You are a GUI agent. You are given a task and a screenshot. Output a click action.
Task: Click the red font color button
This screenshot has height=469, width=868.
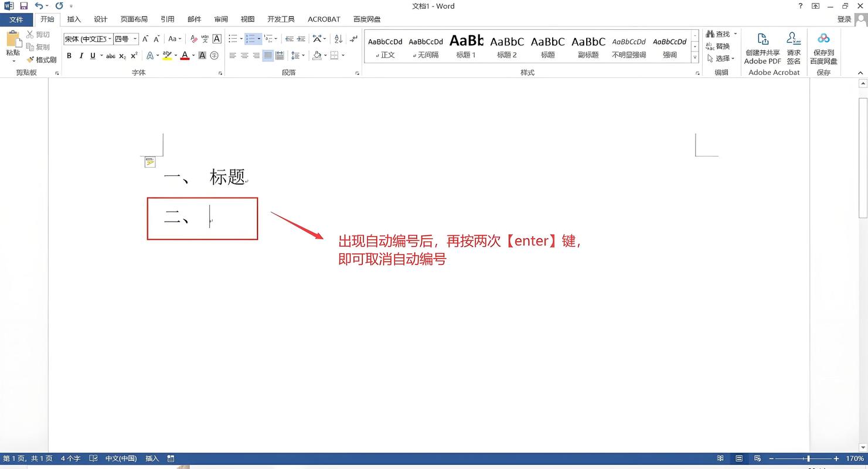pyautogui.click(x=185, y=56)
